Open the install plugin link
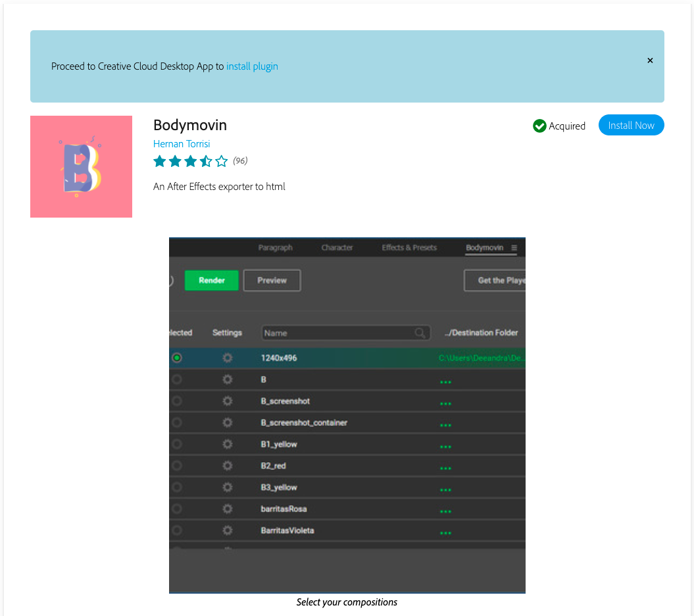694x616 pixels. (252, 66)
